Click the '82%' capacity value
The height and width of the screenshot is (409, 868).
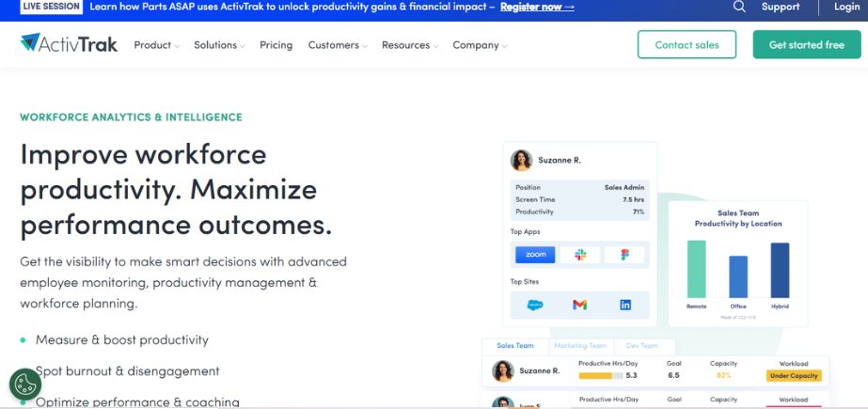point(723,376)
